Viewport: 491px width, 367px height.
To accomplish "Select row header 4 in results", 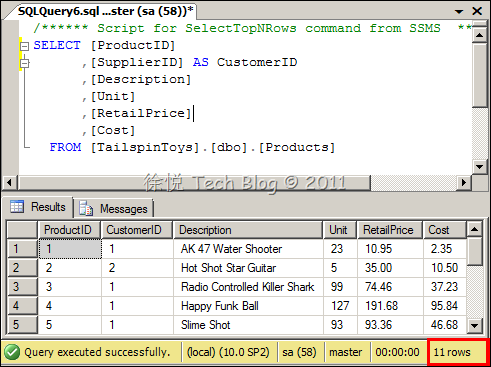I will [x=22, y=306].
